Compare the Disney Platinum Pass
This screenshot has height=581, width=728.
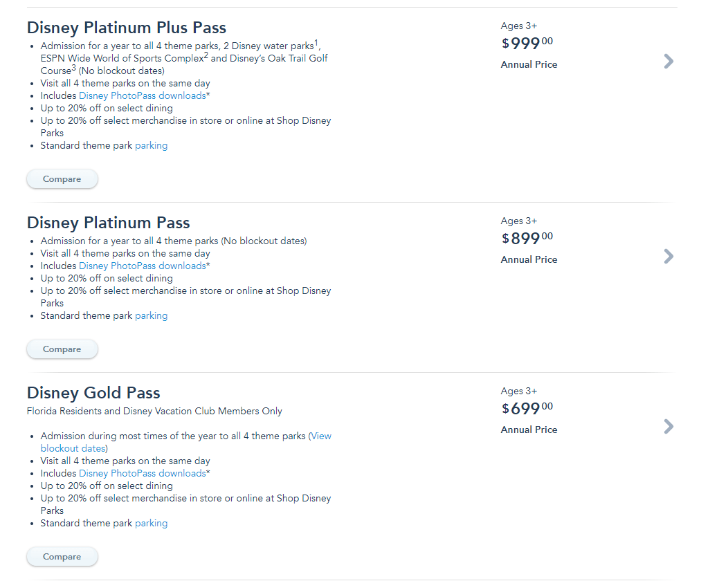[x=62, y=349]
